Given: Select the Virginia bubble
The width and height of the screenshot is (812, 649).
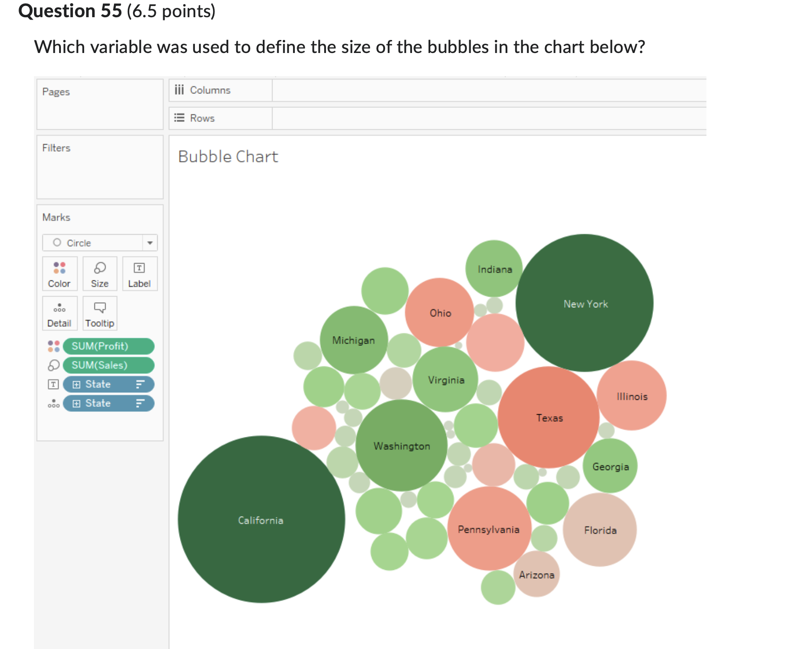Looking at the screenshot, I should click(446, 379).
